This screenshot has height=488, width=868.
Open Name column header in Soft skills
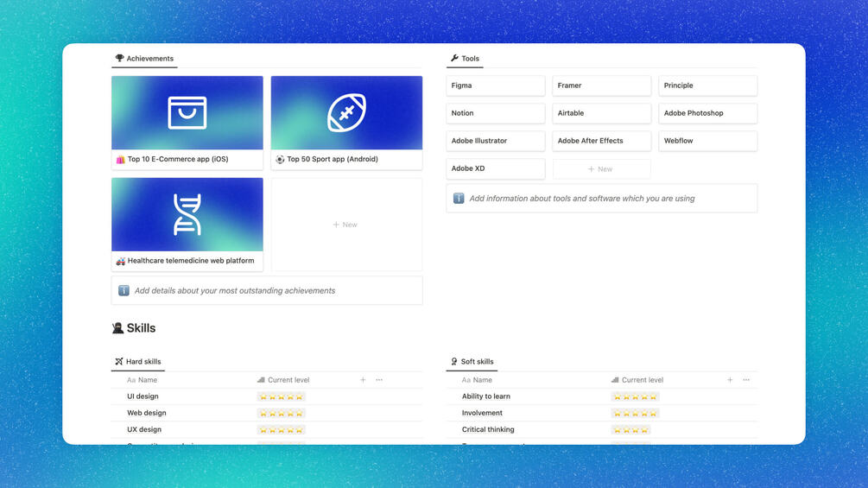[477, 380]
